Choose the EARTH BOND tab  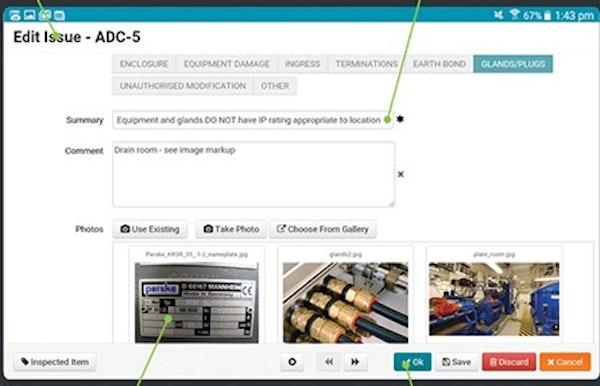click(x=439, y=64)
